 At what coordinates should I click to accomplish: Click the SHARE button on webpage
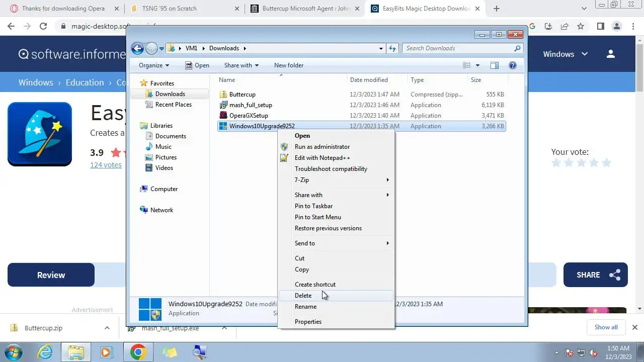596,275
